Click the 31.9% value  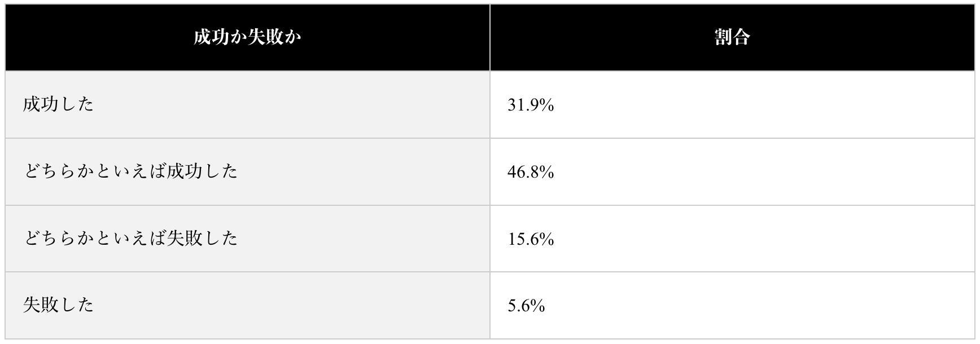(x=531, y=105)
